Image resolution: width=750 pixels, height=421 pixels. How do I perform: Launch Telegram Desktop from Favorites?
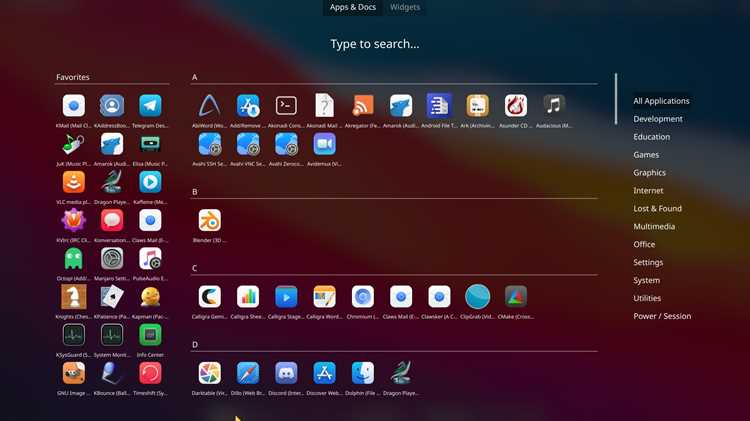click(x=150, y=106)
